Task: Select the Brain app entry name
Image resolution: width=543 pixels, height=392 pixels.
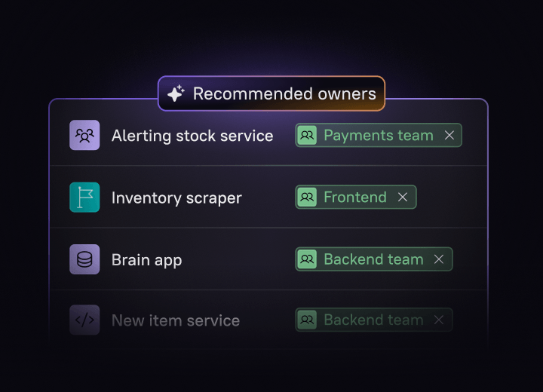Action: tap(146, 260)
